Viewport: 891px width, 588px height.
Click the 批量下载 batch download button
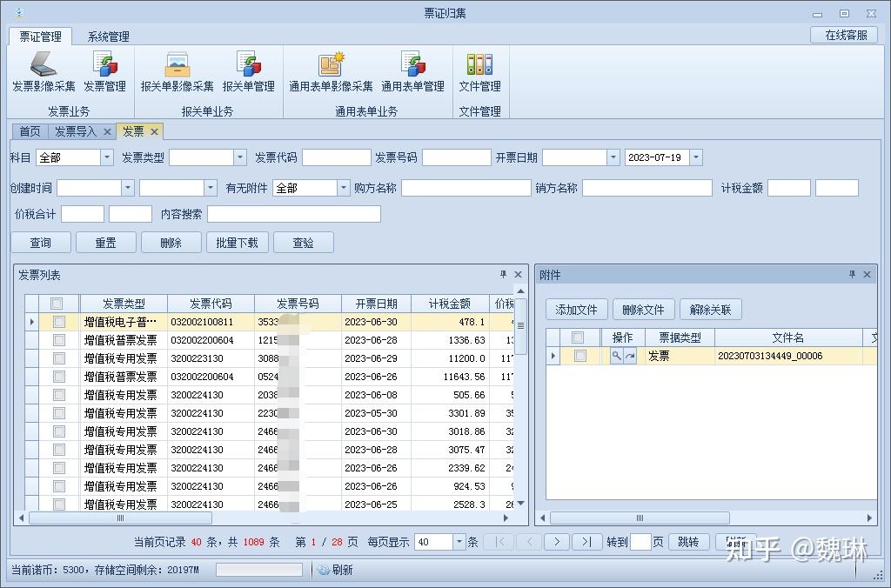tap(237, 242)
